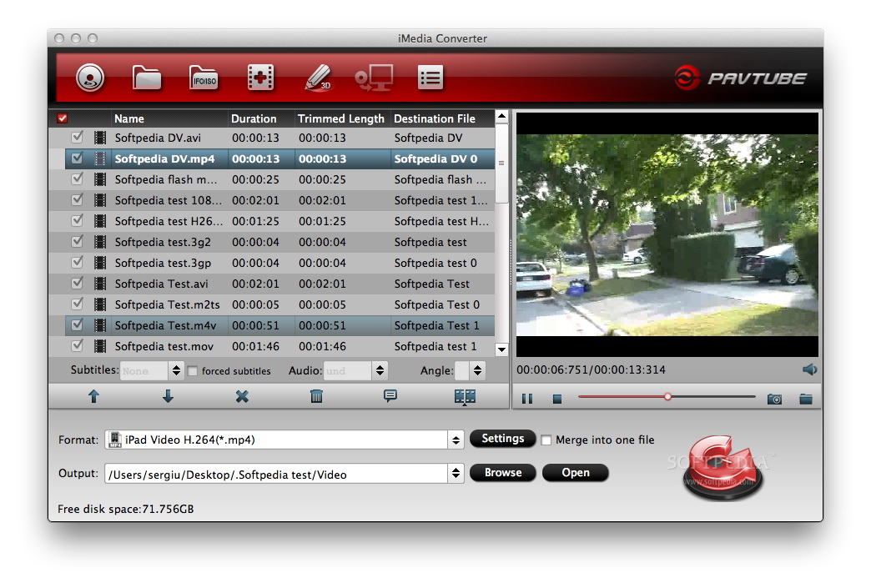
Task: Select the Softpedia Test.m4v file name
Action: click(165, 325)
